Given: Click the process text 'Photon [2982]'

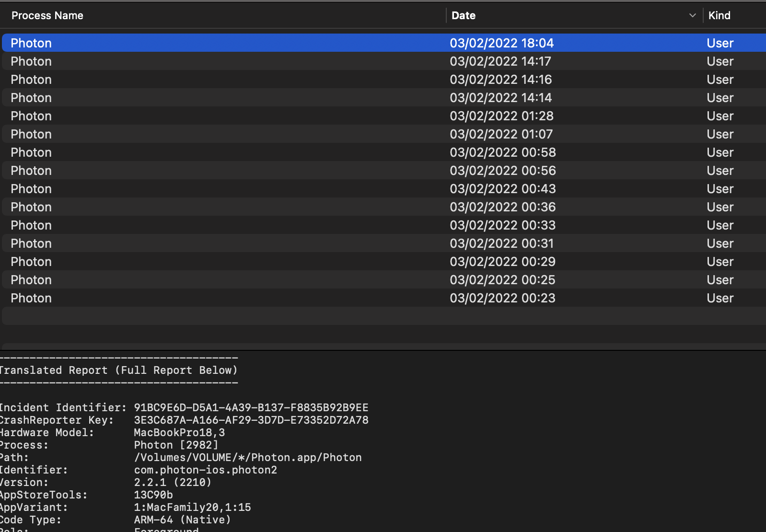Looking at the screenshot, I should (x=176, y=445).
